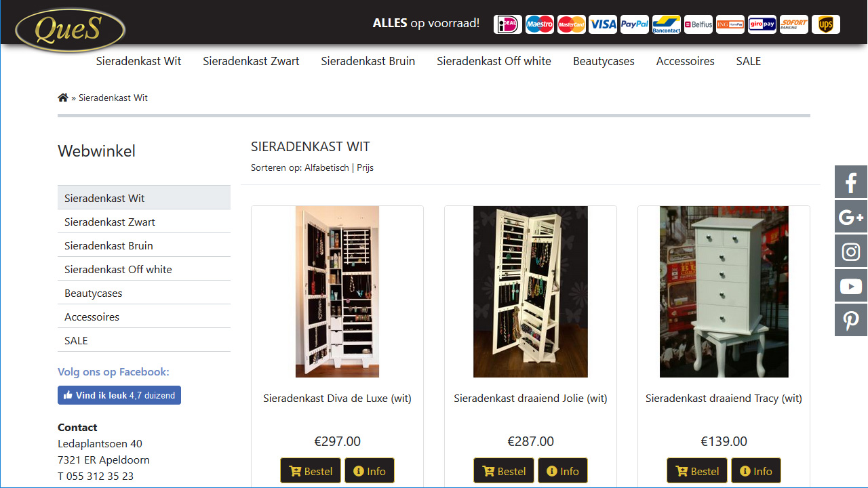Open the Google Plus sidebar icon

coord(851,217)
